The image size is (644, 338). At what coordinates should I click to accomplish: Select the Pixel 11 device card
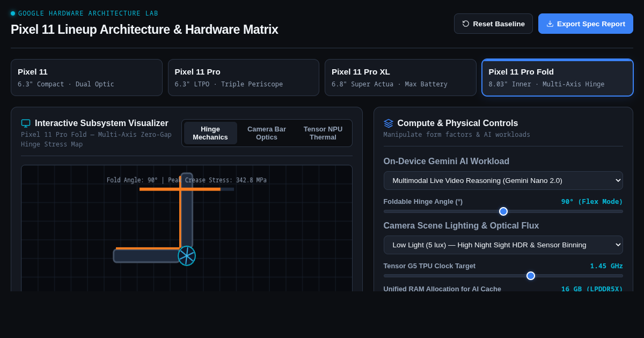[x=86, y=78]
